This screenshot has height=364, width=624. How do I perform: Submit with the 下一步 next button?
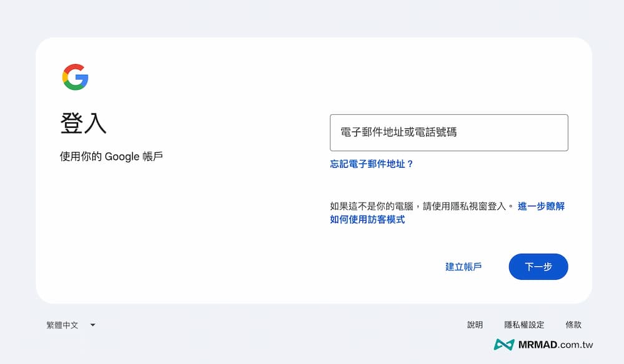coord(538,266)
